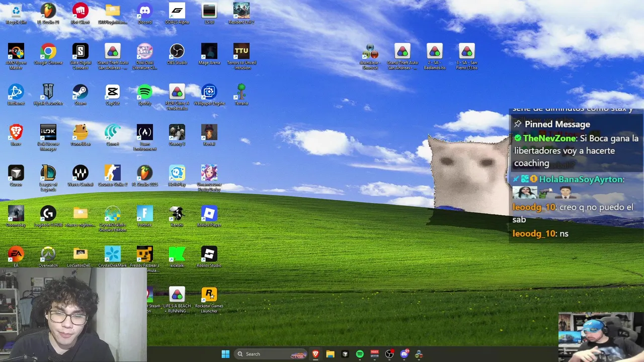Open the Comet browser shortcut
Screen dimensions: 644x362
[112, 135]
